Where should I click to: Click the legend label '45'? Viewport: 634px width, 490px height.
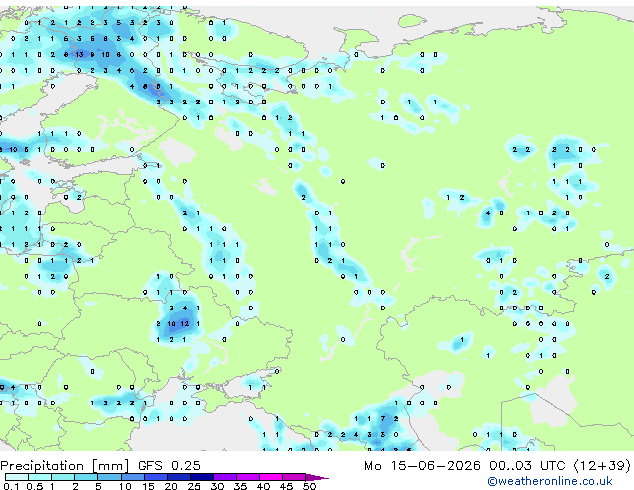286,486
